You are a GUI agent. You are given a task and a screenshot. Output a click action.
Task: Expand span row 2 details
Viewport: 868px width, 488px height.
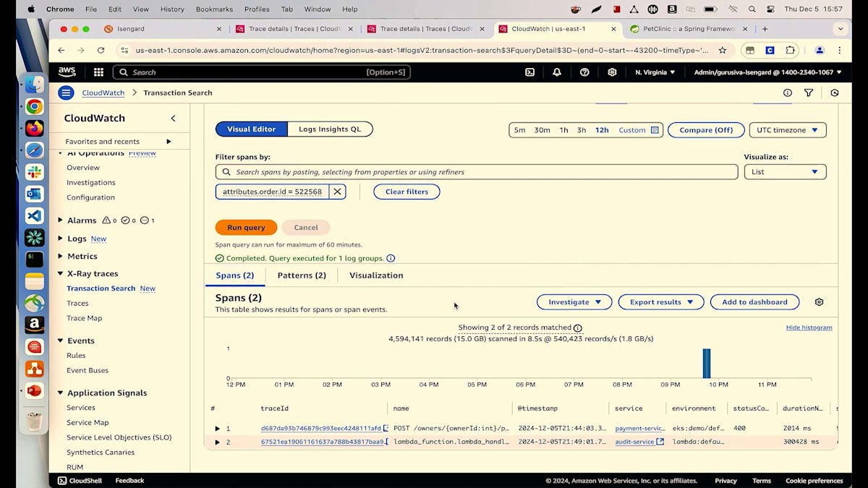point(217,442)
